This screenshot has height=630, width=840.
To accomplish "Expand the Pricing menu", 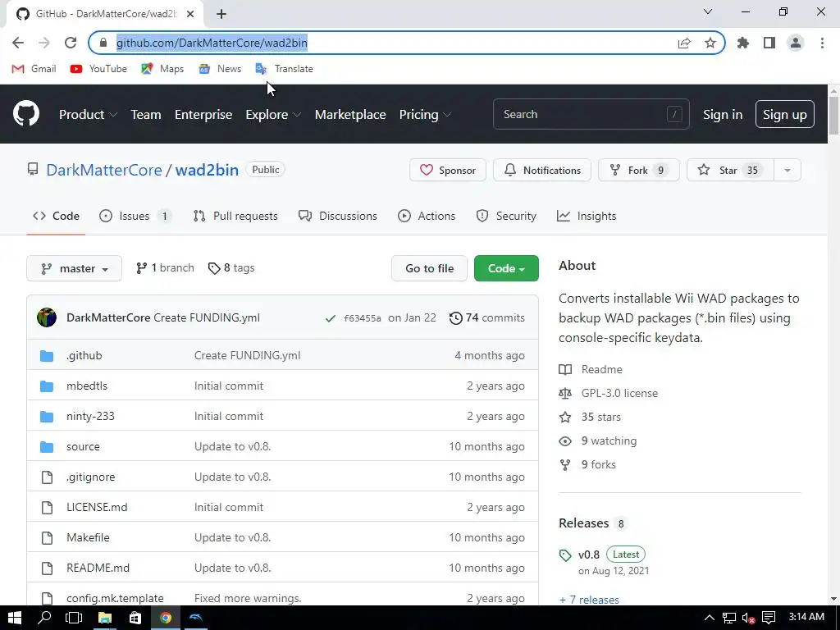I will coord(426,115).
